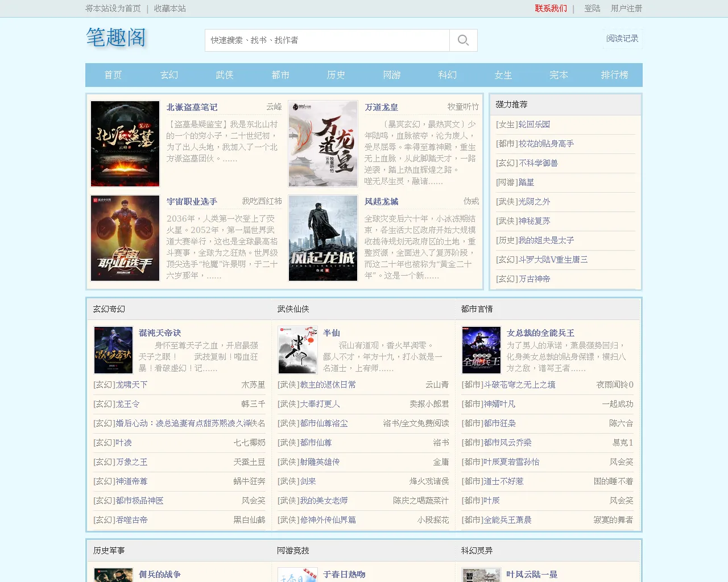Open 万象之王 in 玄幻 list
This screenshot has width=728, height=582.
pyautogui.click(x=131, y=462)
